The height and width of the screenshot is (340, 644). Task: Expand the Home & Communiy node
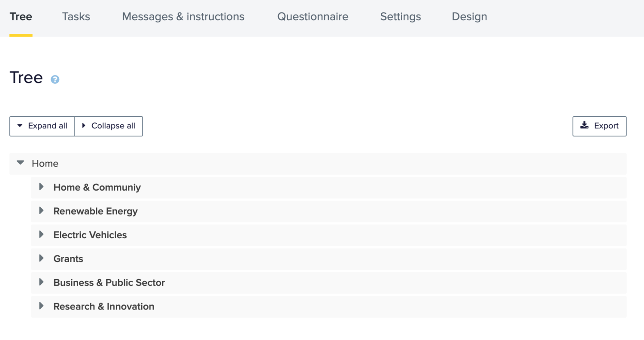[x=42, y=187]
